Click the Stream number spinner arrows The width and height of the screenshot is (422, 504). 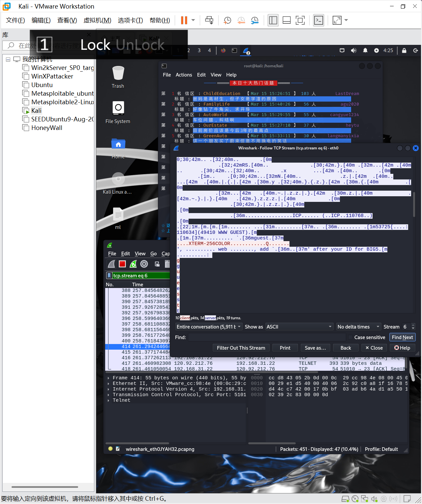(x=413, y=327)
